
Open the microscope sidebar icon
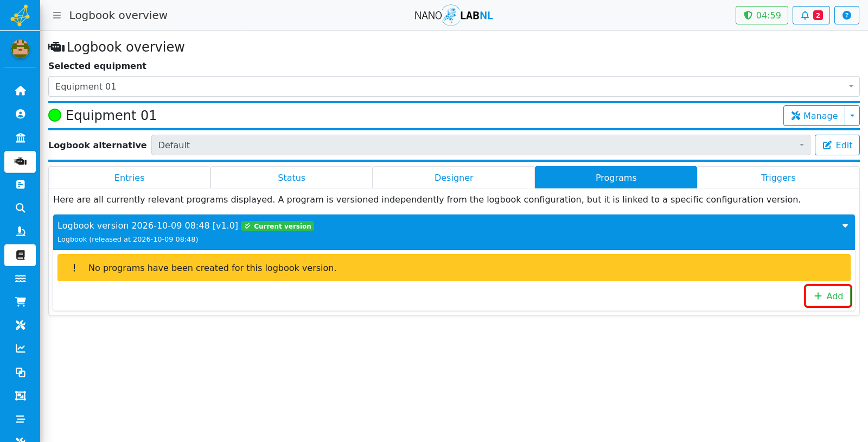[20, 231]
